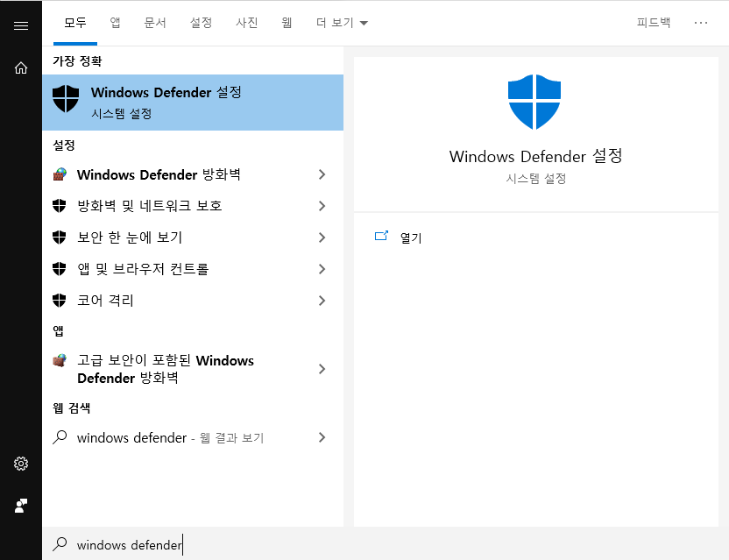Switch to the 문서 tab
The height and width of the screenshot is (560, 729).
[155, 22]
